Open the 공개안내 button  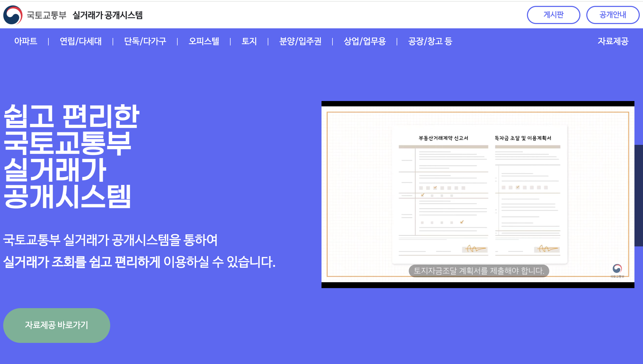coord(613,15)
